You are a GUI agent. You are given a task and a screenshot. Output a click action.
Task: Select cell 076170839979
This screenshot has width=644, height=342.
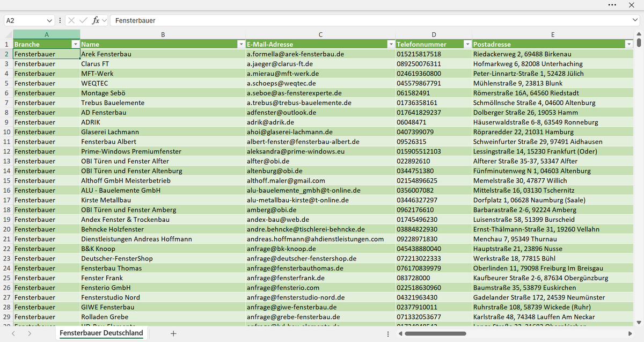(434, 268)
